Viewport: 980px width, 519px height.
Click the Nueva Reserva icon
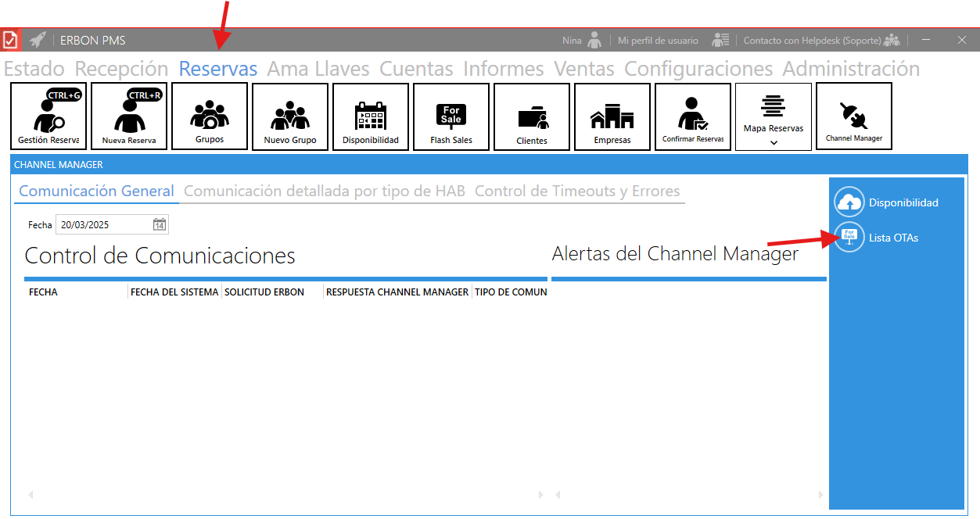(129, 116)
